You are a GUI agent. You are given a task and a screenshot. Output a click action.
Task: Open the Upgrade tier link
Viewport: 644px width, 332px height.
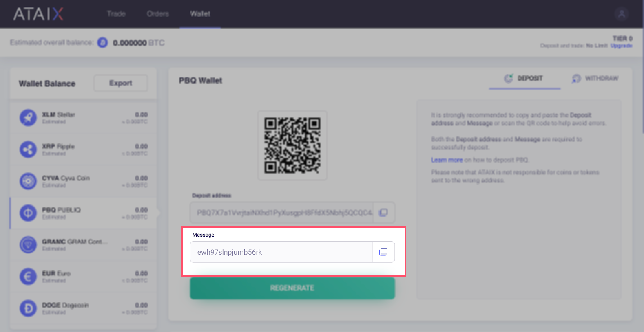pos(621,46)
